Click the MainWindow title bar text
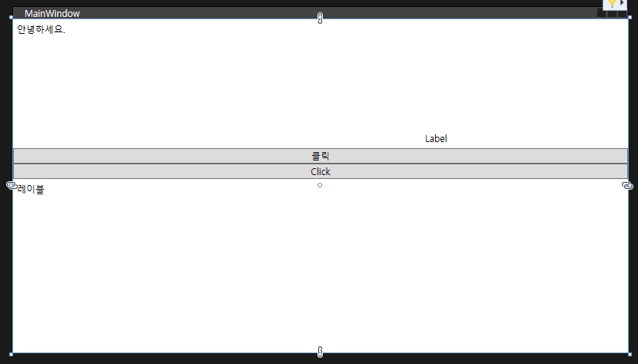 [x=52, y=13]
